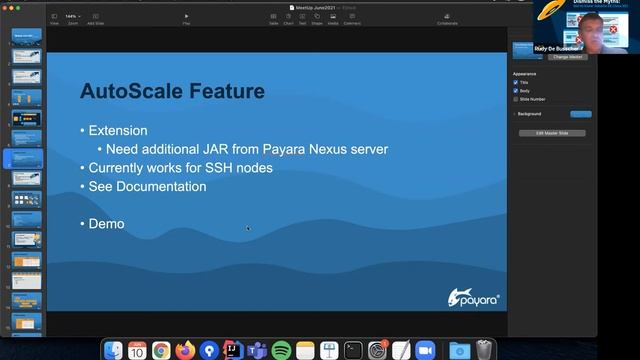This screenshot has height=360, width=640.
Task: Click the Collaborate toolbar icon
Action: click(447, 16)
